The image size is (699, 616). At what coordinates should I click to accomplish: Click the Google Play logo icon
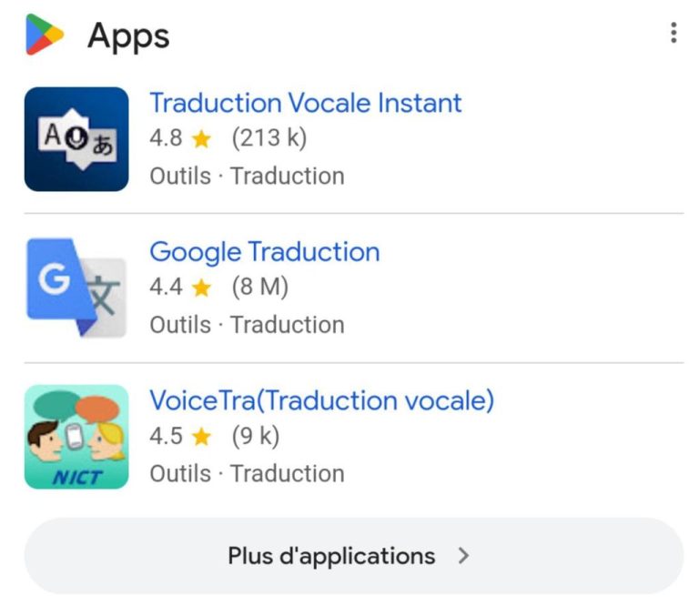(x=45, y=35)
